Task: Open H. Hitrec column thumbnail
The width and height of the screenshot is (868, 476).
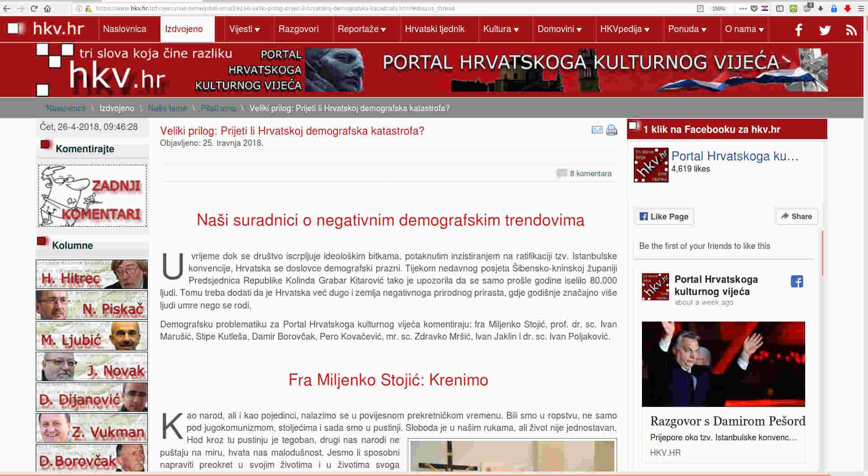Action: click(x=92, y=274)
